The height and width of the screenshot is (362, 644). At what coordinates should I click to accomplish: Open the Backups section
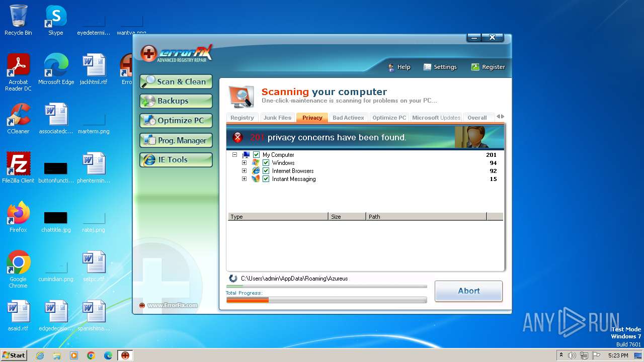pos(176,101)
